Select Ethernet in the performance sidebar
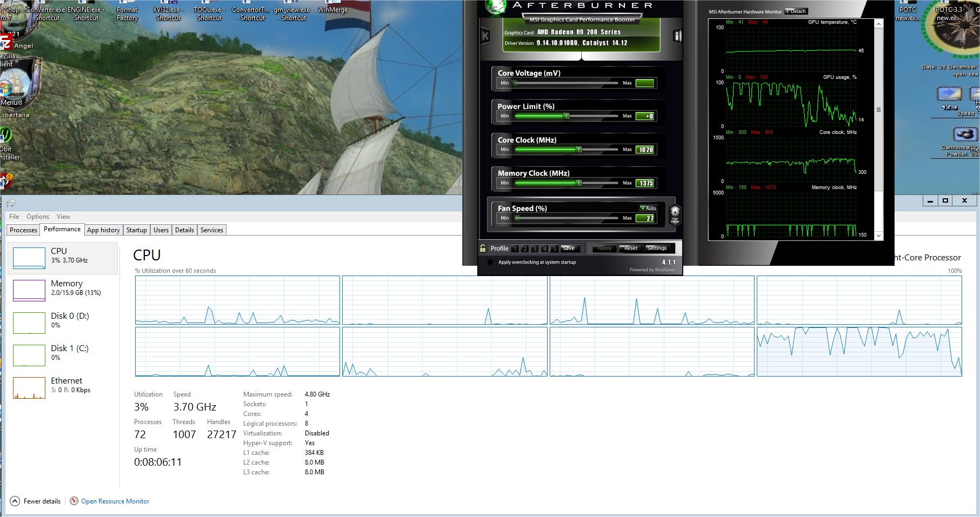980x517 pixels. pyautogui.click(x=63, y=387)
